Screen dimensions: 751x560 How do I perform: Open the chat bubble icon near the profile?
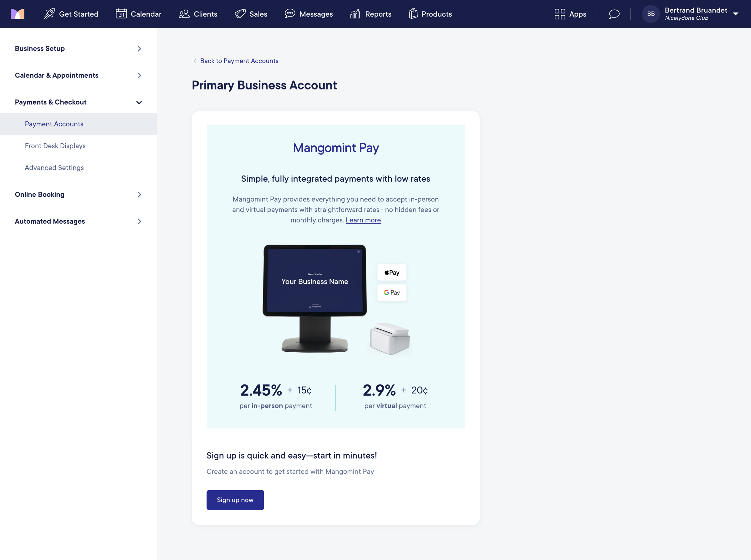click(614, 14)
